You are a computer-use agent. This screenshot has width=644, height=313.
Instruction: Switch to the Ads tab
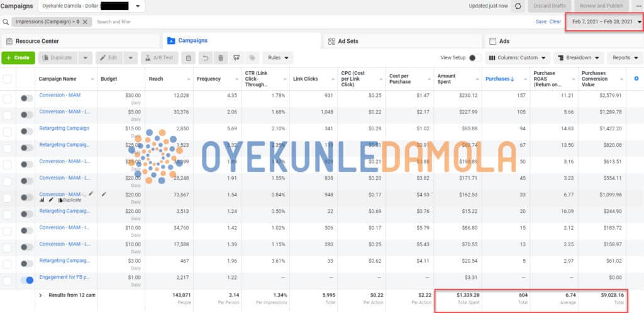[564, 41]
